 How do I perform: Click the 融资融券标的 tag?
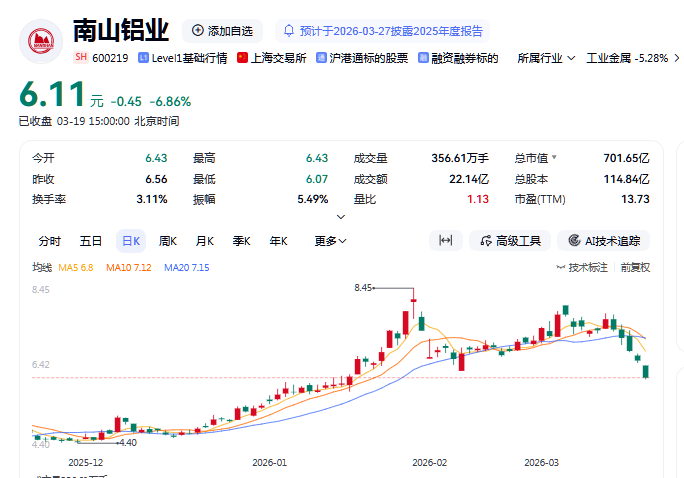click(x=459, y=58)
